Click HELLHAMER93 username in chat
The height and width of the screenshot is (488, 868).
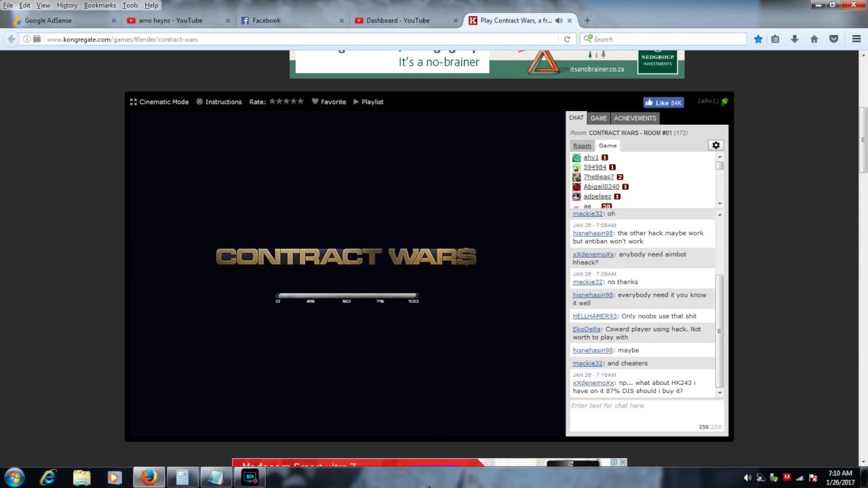(595, 316)
